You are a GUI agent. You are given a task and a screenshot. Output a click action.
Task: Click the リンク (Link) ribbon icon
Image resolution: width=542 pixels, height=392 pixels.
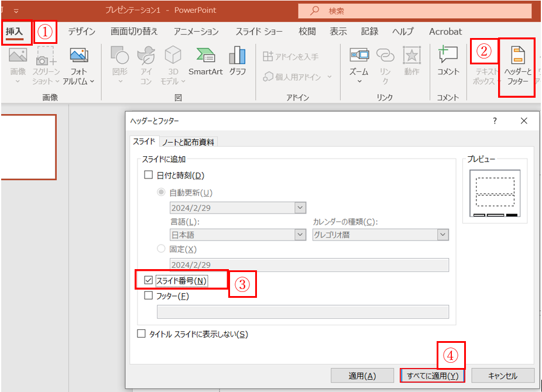[385, 66]
